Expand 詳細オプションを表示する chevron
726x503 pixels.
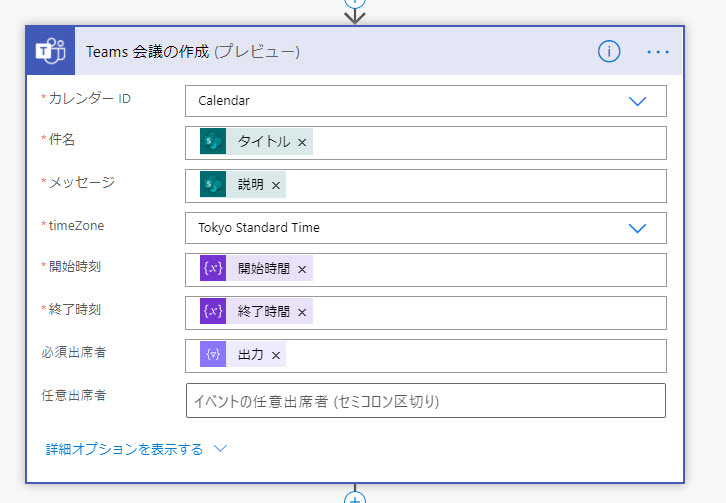pos(220,448)
